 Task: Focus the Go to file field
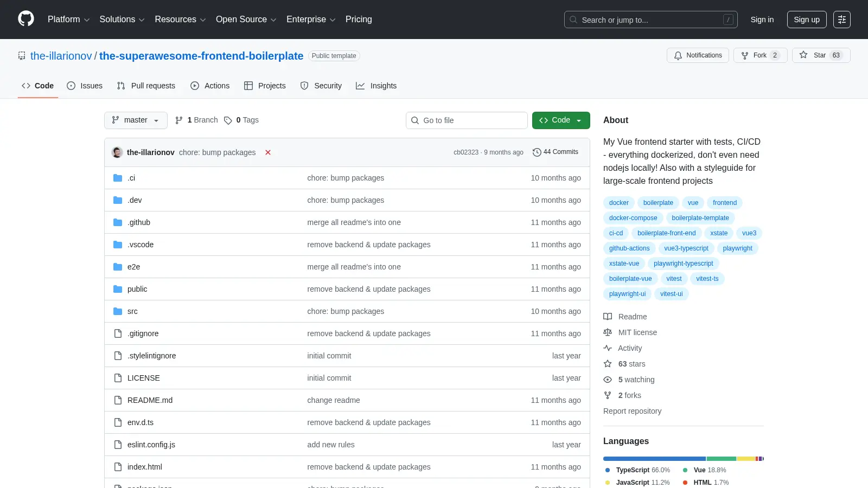(467, 120)
